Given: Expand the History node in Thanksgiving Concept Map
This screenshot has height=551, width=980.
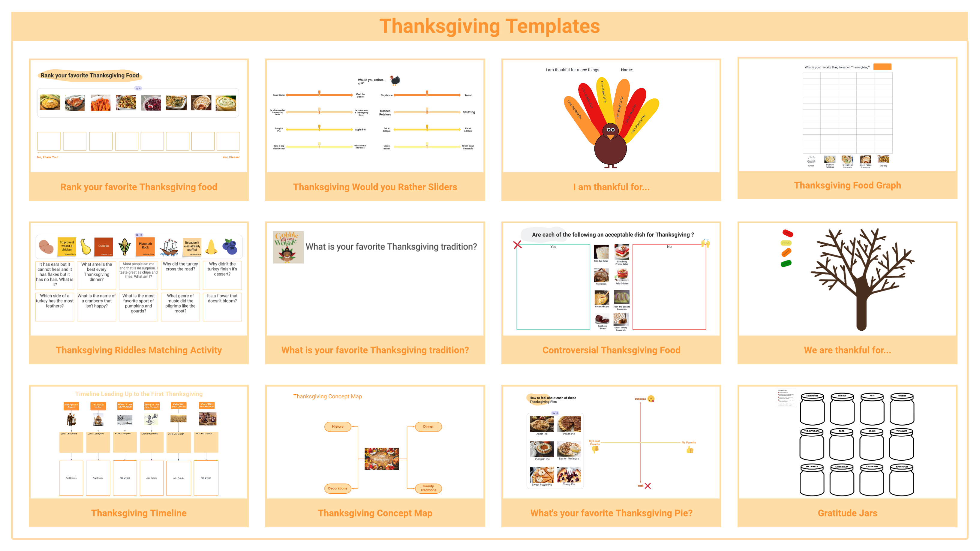Looking at the screenshot, I should click(337, 426).
